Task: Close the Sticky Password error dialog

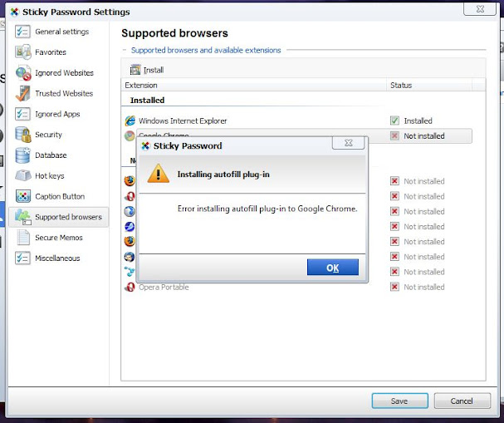Action: pyautogui.click(x=349, y=142)
